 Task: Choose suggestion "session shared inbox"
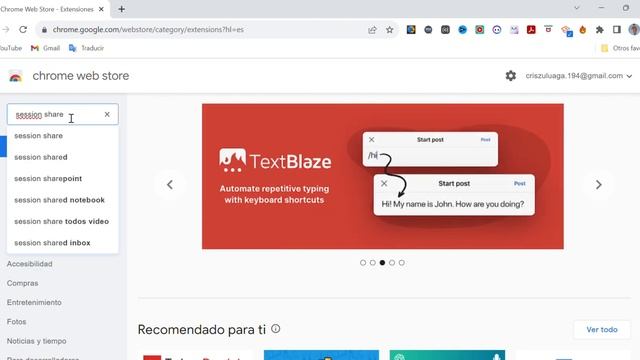click(62, 243)
